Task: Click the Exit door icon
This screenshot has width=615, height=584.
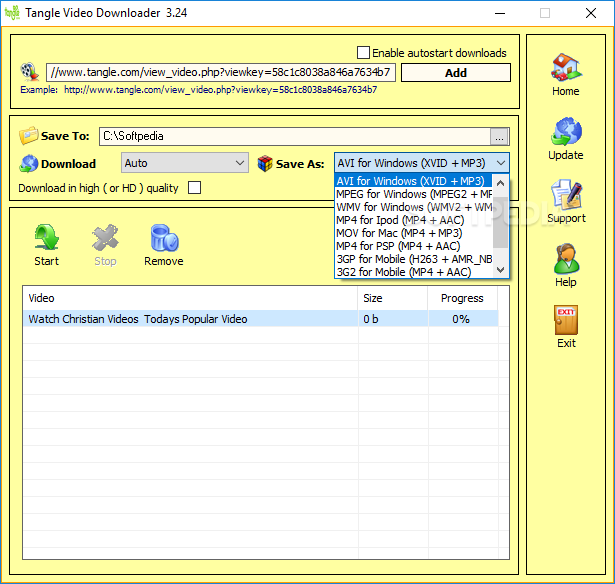Action: 566,320
